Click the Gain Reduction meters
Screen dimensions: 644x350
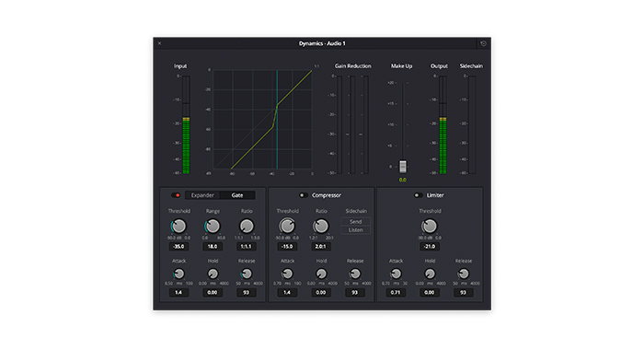(352, 124)
